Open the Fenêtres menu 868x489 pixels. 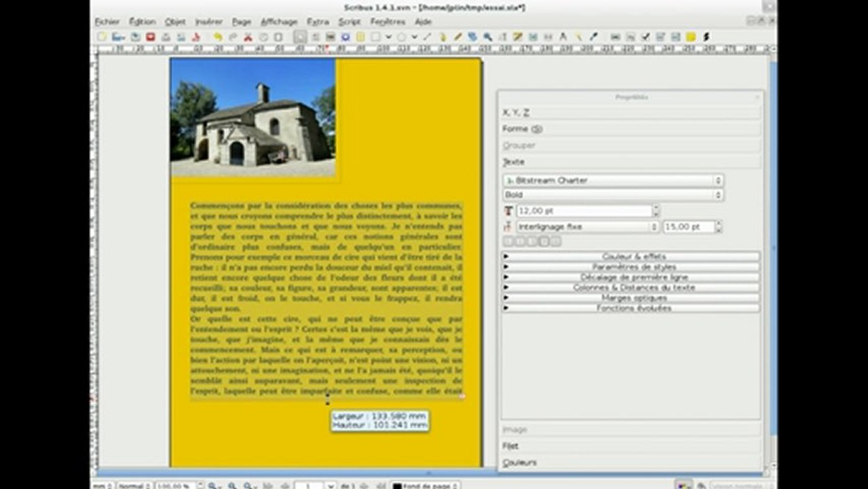click(x=388, y=22)
